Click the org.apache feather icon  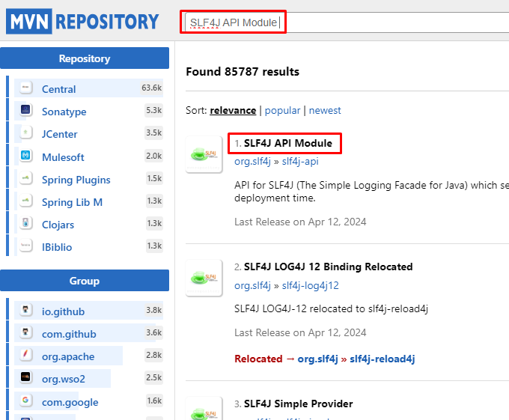25,355
